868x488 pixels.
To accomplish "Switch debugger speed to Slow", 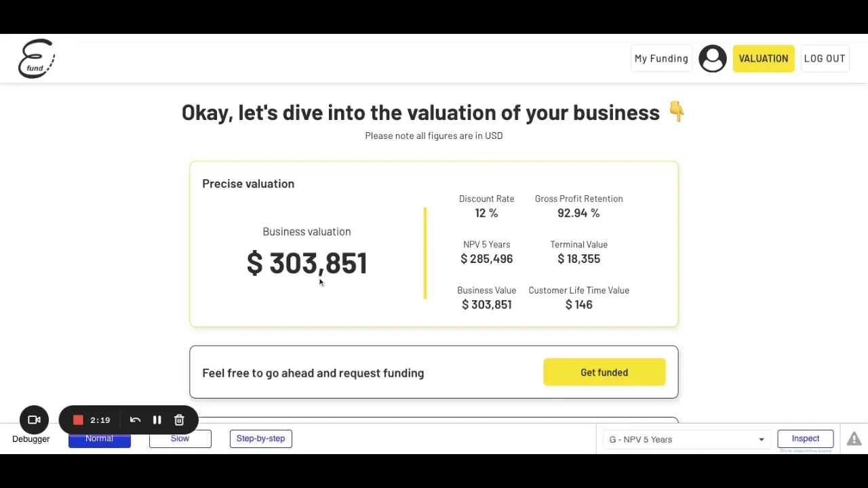I will 180,439.
